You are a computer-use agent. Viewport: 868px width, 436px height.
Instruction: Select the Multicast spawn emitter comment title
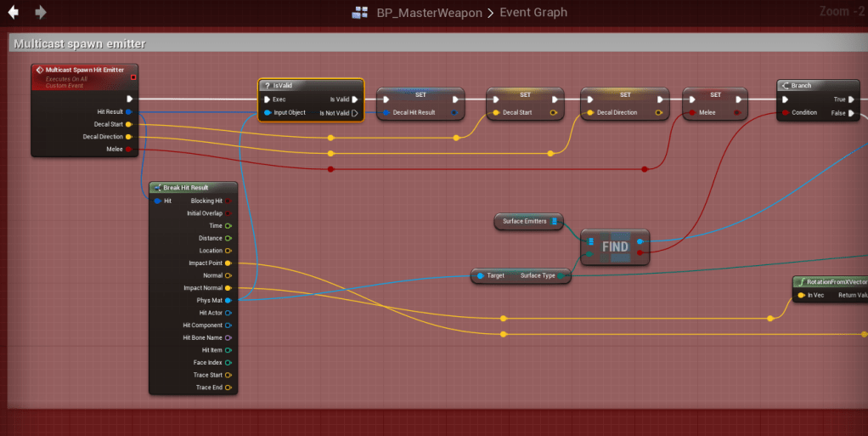point(79,43)
